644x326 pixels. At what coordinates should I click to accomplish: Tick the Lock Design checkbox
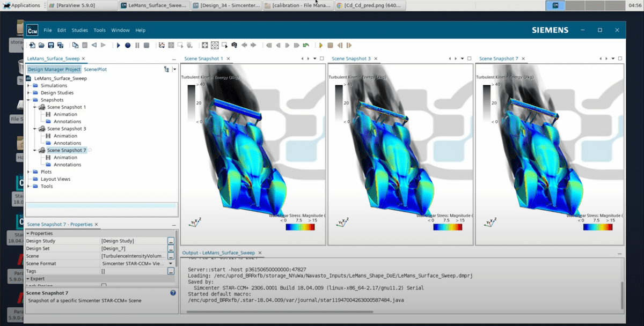click(x=104, y=284)
